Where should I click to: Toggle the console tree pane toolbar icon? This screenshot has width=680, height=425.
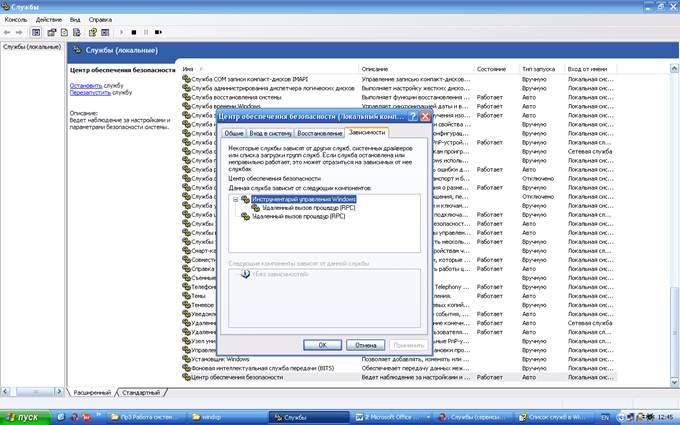(36, 33)
